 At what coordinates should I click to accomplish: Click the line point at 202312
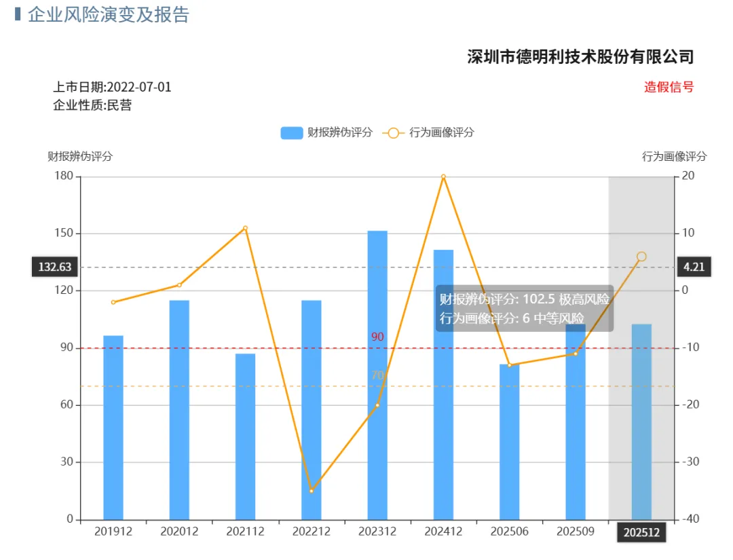tap(377, 405)
